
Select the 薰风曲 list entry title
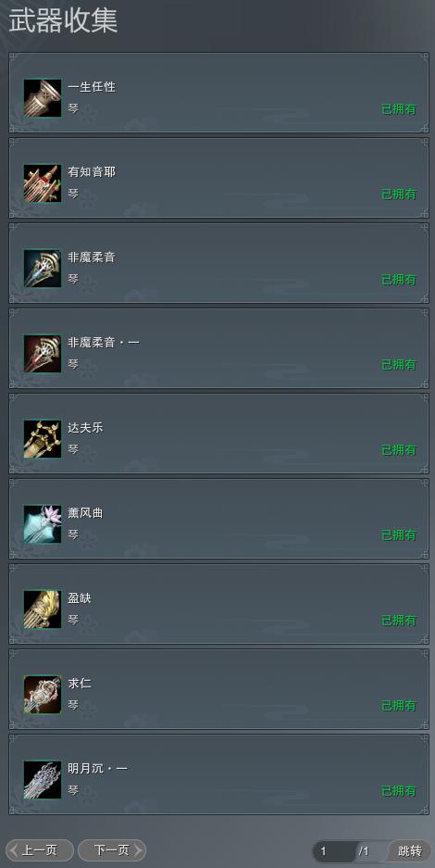coord(86,513)
